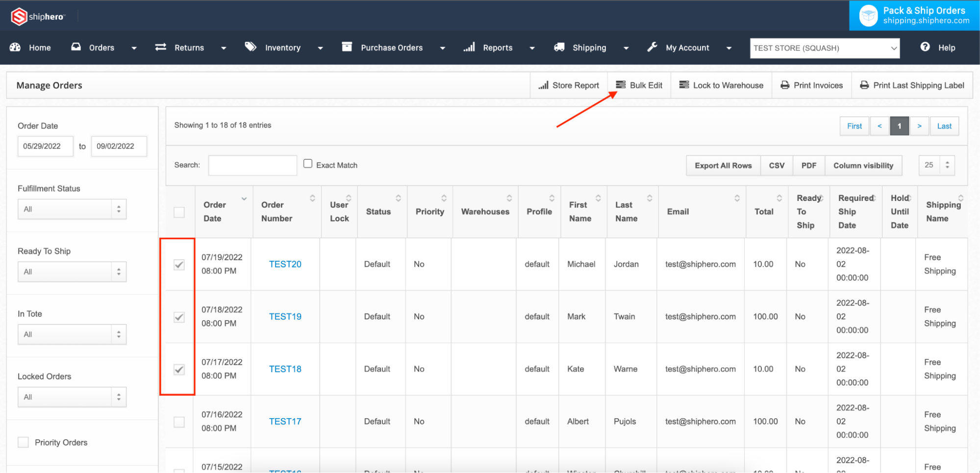
Task: Open Column visibility options
Action: point(863,166)
